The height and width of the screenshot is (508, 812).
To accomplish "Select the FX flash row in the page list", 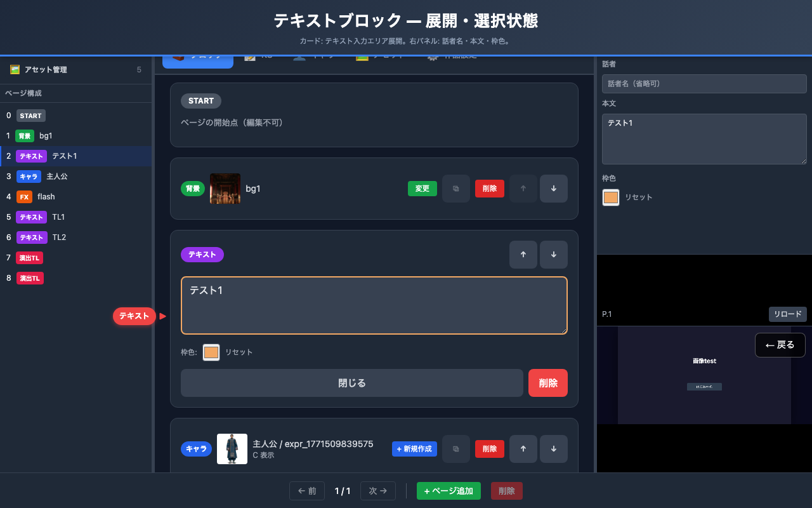I will click(75, 197).
